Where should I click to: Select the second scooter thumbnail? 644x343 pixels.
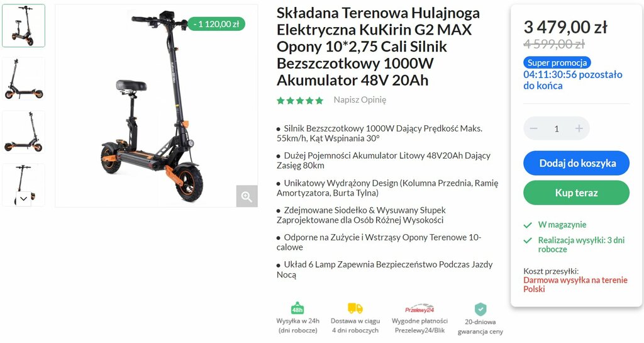[23, 79]
